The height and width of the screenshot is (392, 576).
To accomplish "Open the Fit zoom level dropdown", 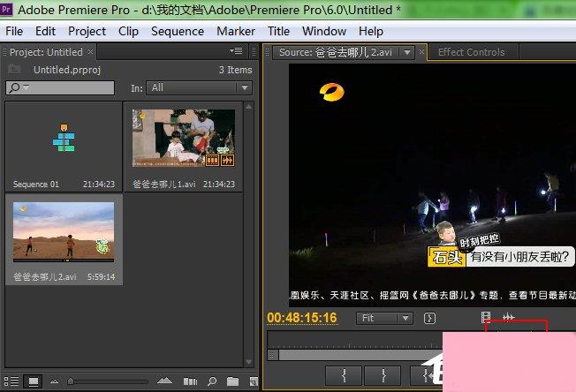I will (x=384, y=318).
